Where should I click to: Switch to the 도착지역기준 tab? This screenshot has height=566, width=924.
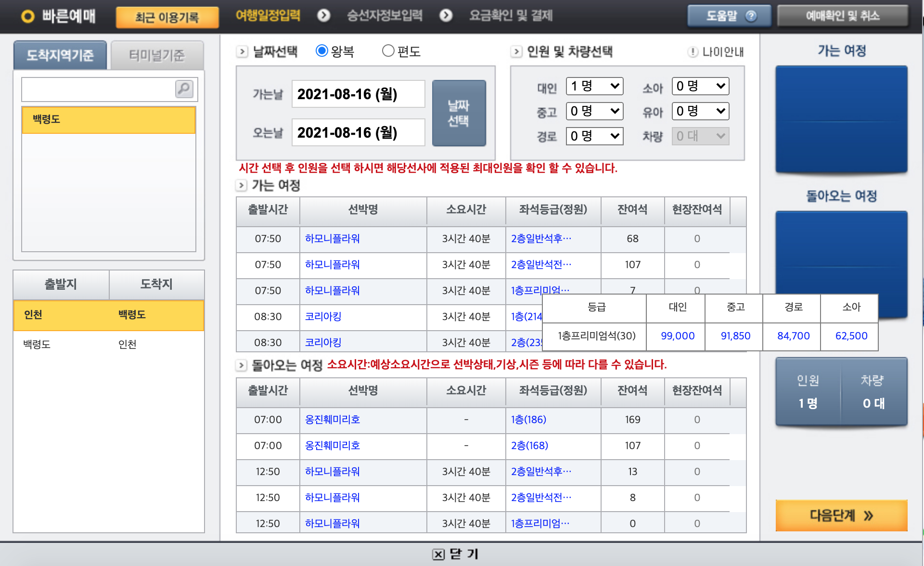pos(60,55)
